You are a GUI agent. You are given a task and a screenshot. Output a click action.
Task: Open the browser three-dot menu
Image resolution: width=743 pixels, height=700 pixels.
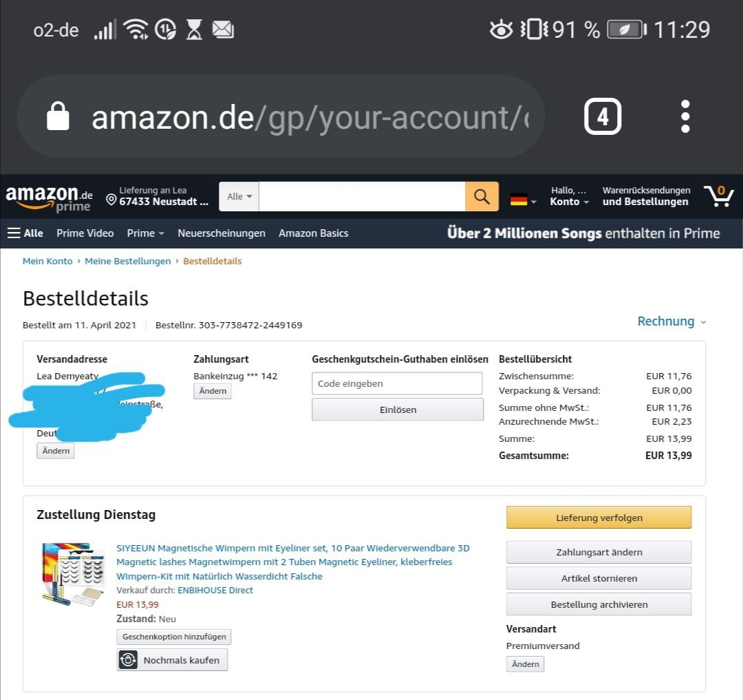[685, 116]
